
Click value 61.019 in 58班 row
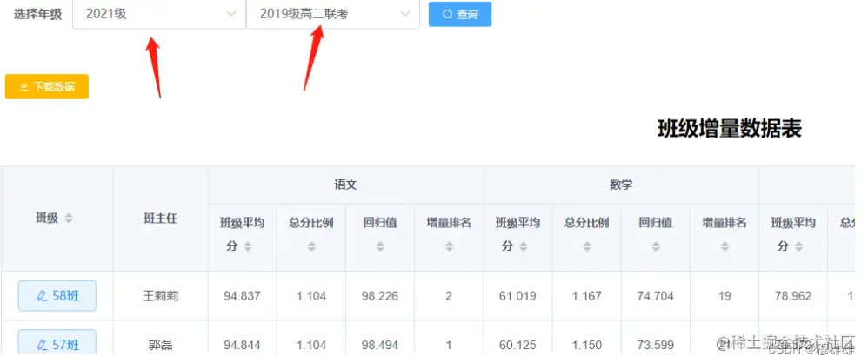pyautogui.click(x=517, y=296)
